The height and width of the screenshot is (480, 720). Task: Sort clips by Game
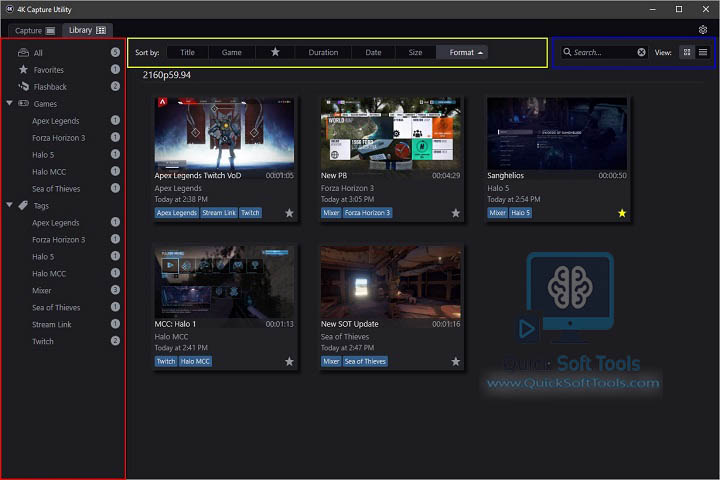click(x=231, y=52)
